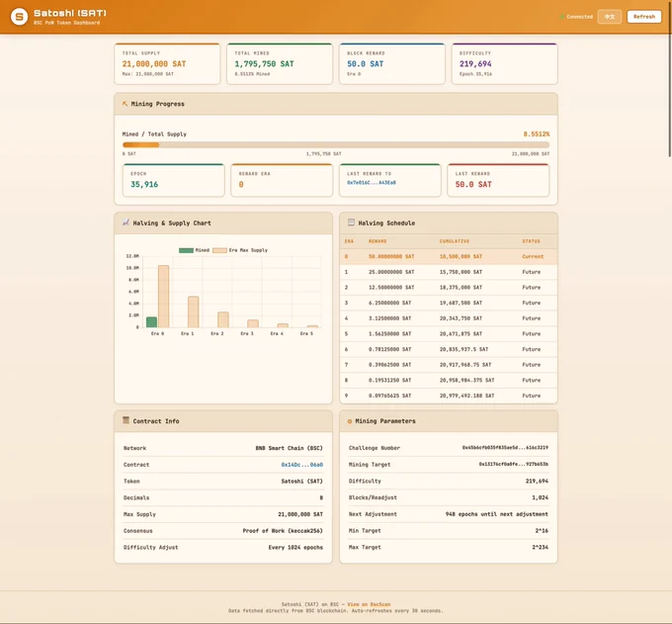
Task: Click the Difficulty card value 219,694
Action: point(475,64)
